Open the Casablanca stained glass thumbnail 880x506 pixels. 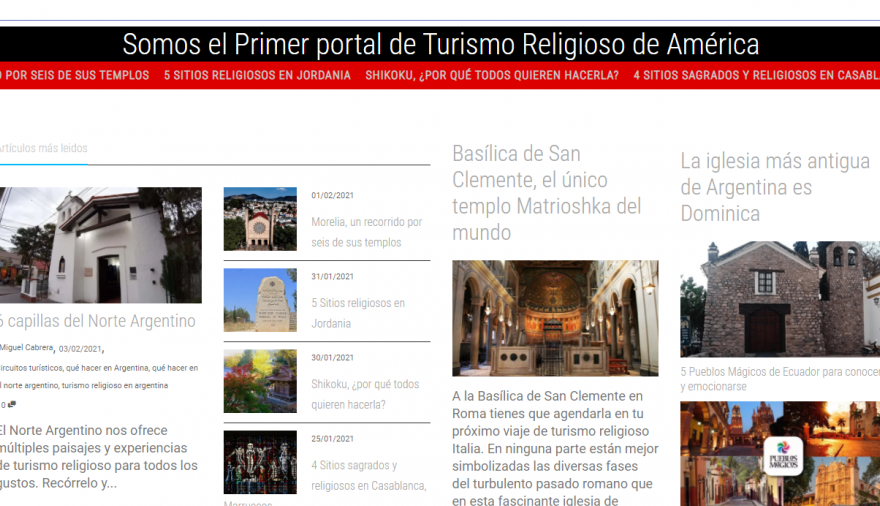click(x=260, y=461)
